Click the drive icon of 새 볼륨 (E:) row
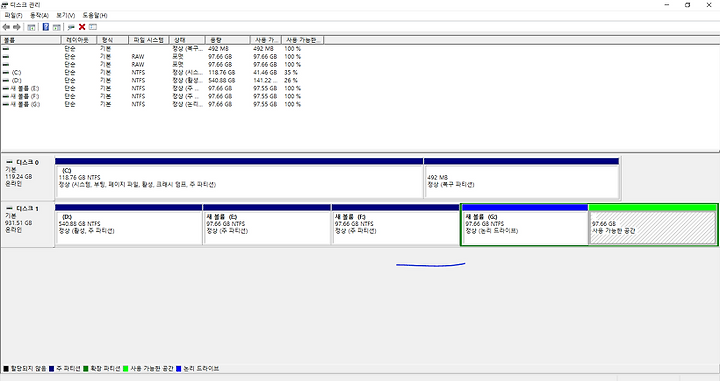Viewport: 720px width, 381px height. [x=6, y=88]
